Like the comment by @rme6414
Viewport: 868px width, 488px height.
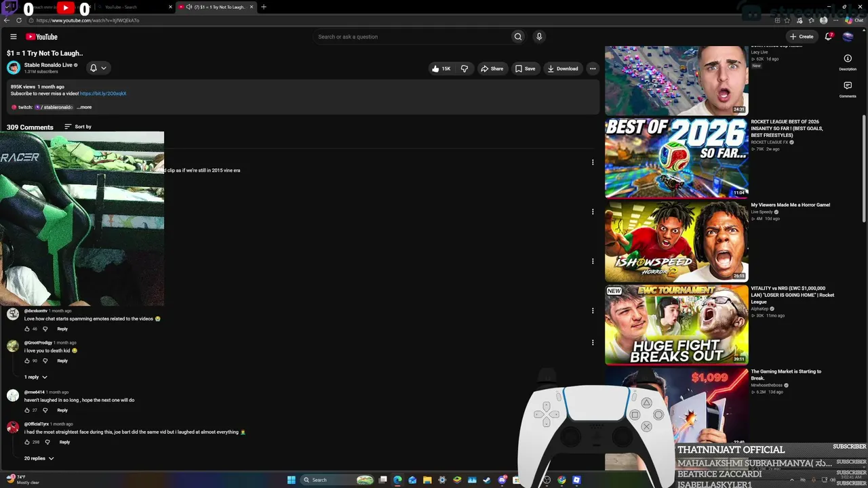pos(27,410)
